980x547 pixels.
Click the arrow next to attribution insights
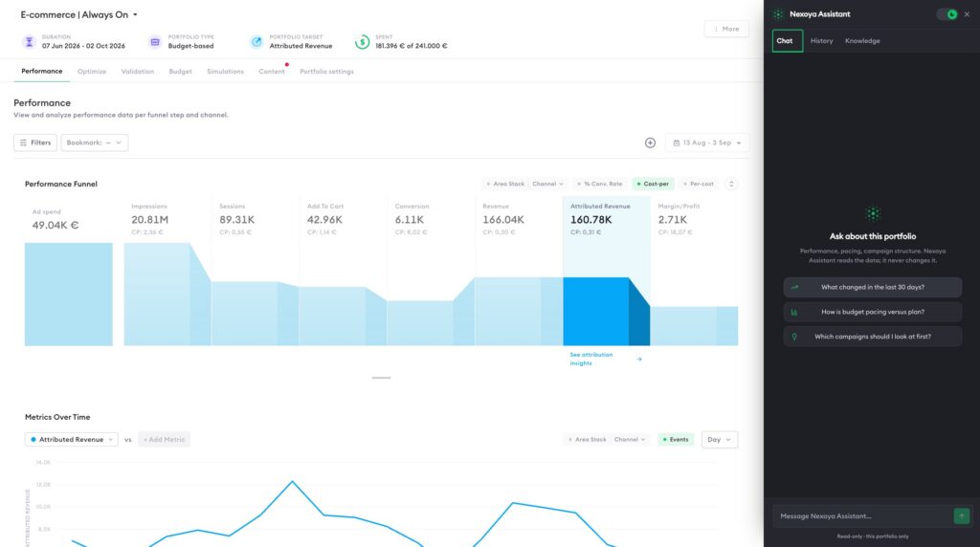[639, 359]
